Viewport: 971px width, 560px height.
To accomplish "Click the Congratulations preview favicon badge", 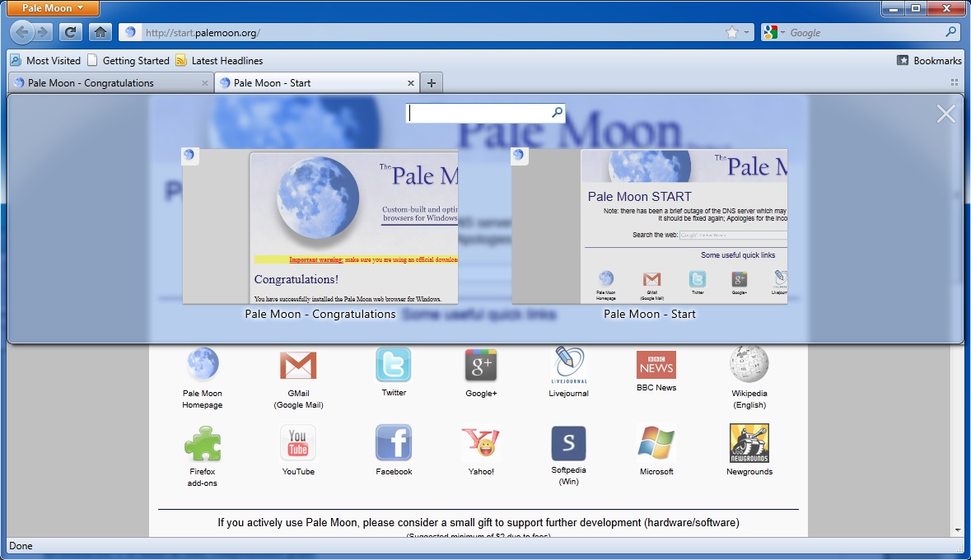I will pyautogui.click(x=189, y=155).
